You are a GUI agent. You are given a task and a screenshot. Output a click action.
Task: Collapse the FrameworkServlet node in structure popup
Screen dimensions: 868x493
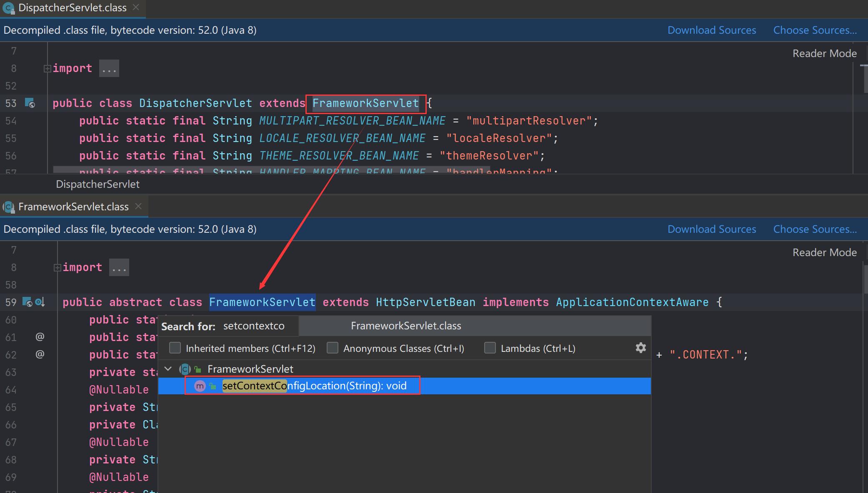(168, 369)
